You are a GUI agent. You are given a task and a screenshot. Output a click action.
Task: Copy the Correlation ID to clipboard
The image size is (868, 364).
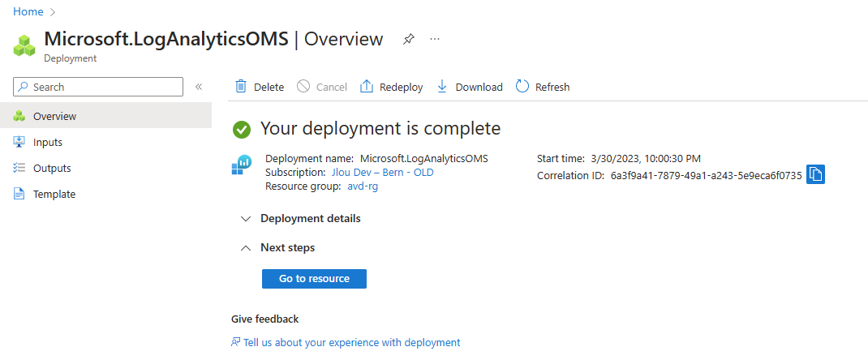coord(815,174)
